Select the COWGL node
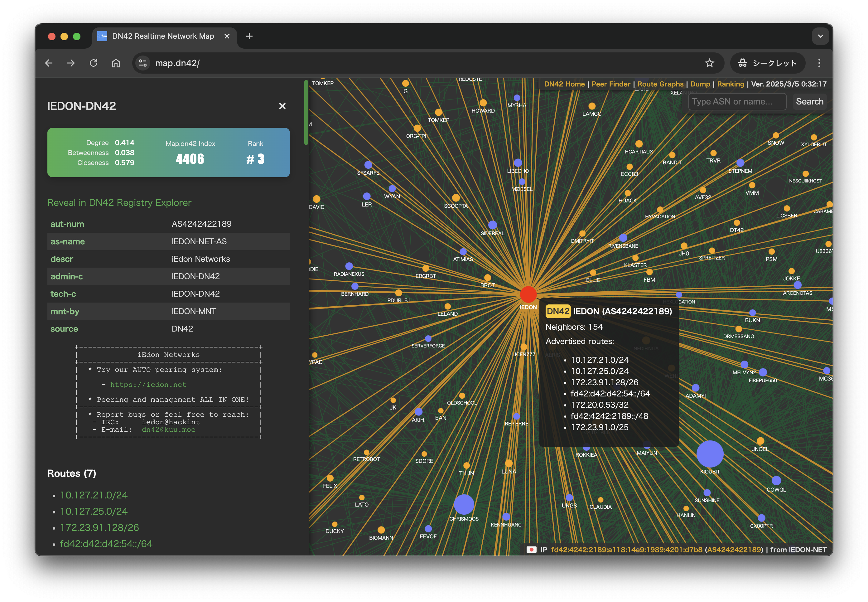The width and height of the screenshot is (868, 602). pos(776,481)
